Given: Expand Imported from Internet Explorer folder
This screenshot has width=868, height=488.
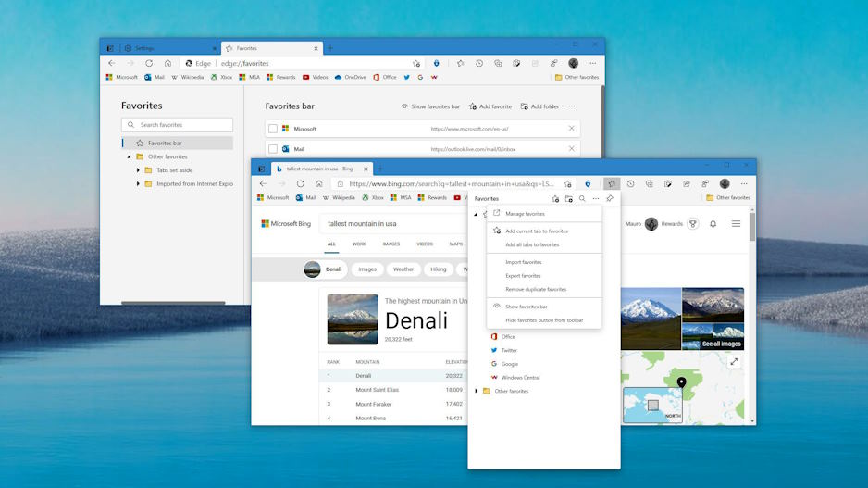Looking at the screenshot, I should click(x=138, y=183).
